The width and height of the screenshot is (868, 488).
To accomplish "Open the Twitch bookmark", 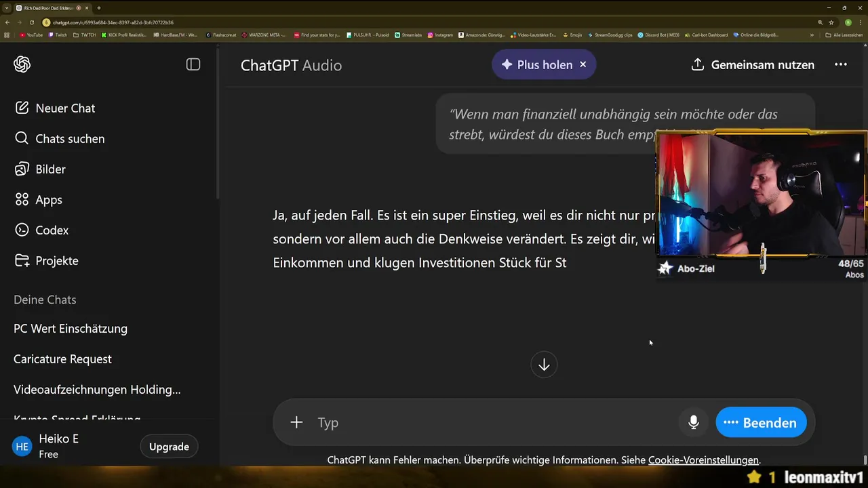I will point(58,35).
